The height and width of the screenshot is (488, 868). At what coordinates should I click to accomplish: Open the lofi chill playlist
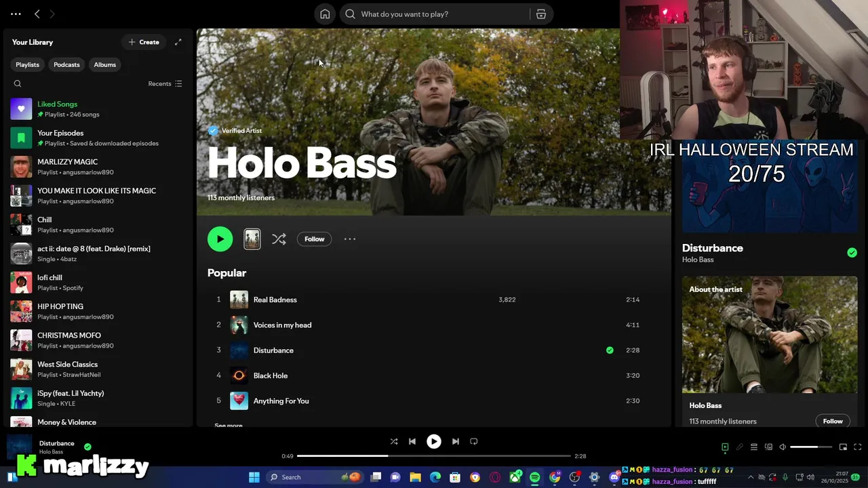point(98,283)
